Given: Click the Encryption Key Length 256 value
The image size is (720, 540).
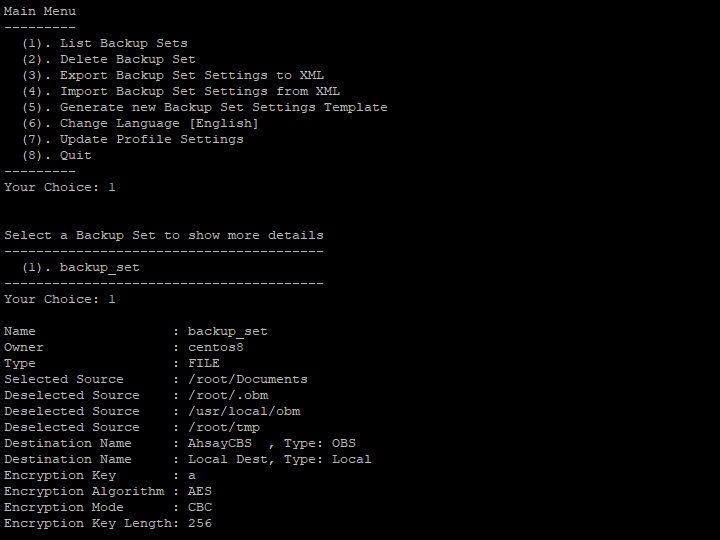Looking at the screenshot, I should coord(200,523).
